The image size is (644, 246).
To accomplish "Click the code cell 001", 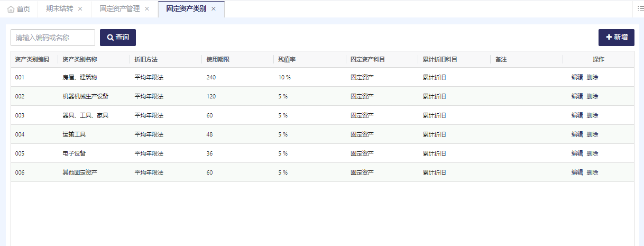I will [20, 77].
